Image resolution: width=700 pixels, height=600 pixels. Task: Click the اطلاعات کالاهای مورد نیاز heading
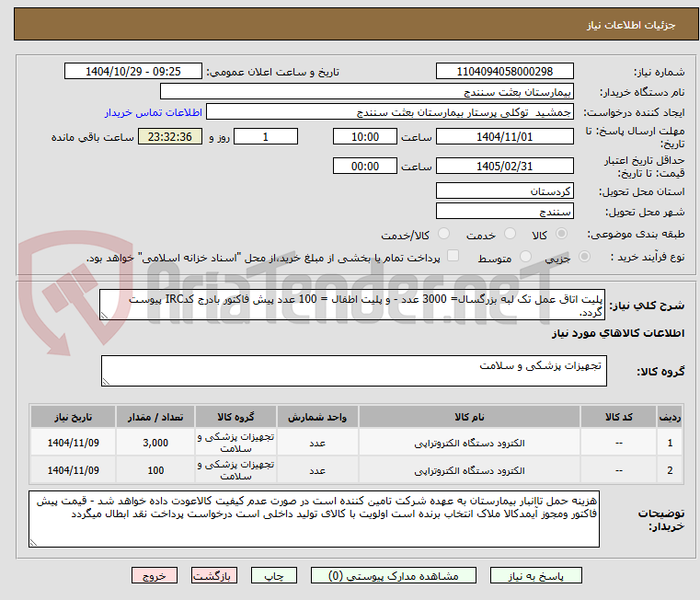(618, 333)
